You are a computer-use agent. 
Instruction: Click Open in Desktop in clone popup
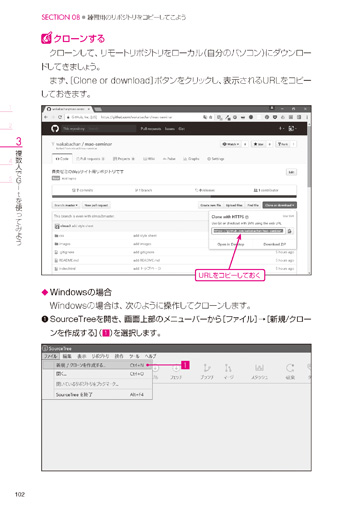pos(231,244)
